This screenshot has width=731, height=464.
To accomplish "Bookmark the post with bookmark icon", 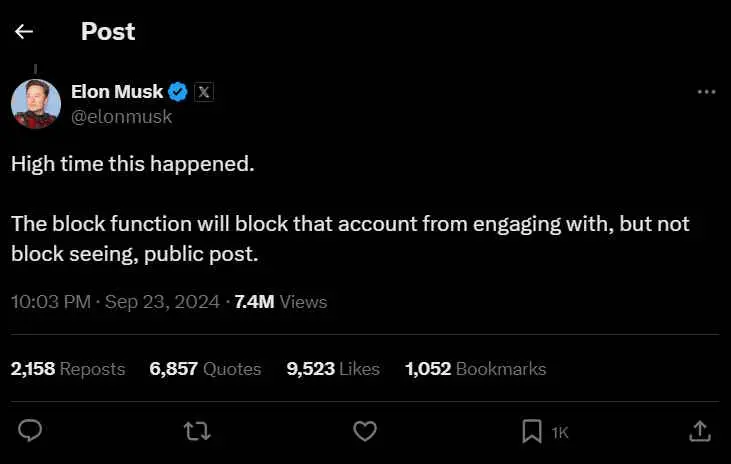I will point(531,431).
